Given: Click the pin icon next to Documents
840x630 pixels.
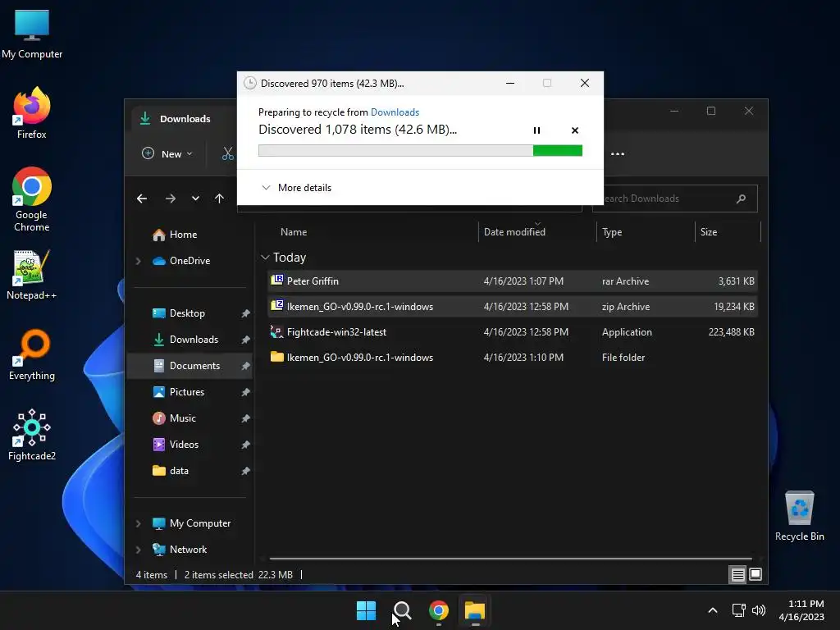Looking at the screenshot, I should pyautogui.click(x=245, y=366).
